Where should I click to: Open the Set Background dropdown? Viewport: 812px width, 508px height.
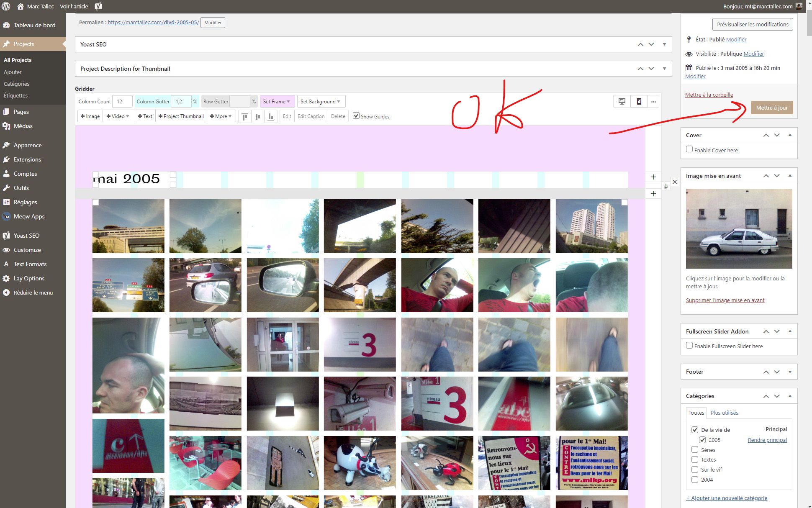321,101
